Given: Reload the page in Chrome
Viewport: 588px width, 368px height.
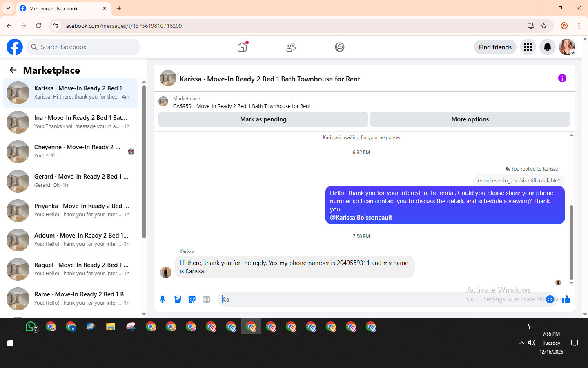Looking at the screenshot, I should [x=38, y=26].
